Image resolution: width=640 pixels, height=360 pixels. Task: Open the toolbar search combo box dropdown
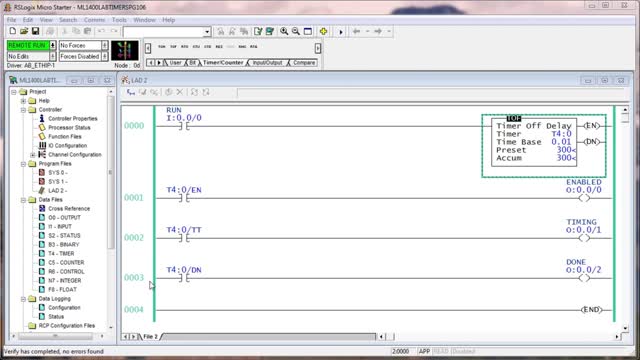tap(207, 32)
